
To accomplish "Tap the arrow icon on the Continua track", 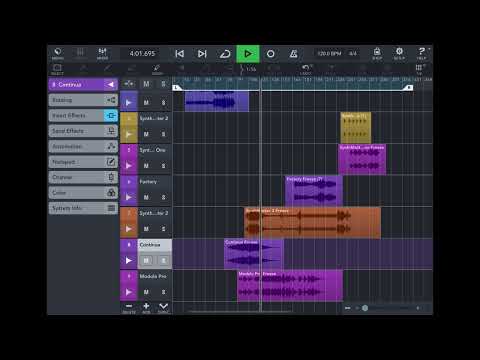I will 129,260.
